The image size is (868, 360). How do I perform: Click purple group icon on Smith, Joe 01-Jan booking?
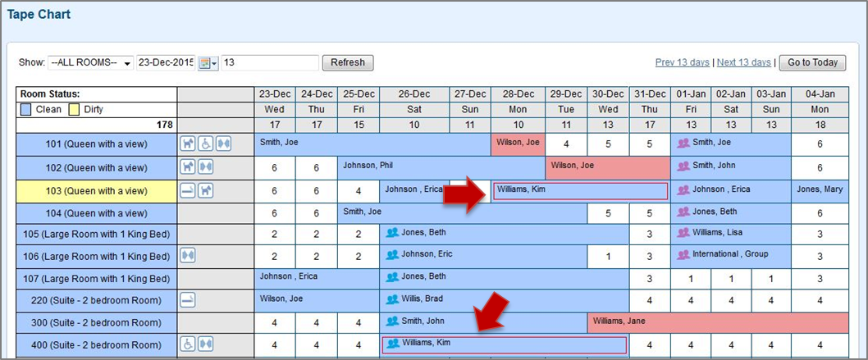(x=683, y=143)
